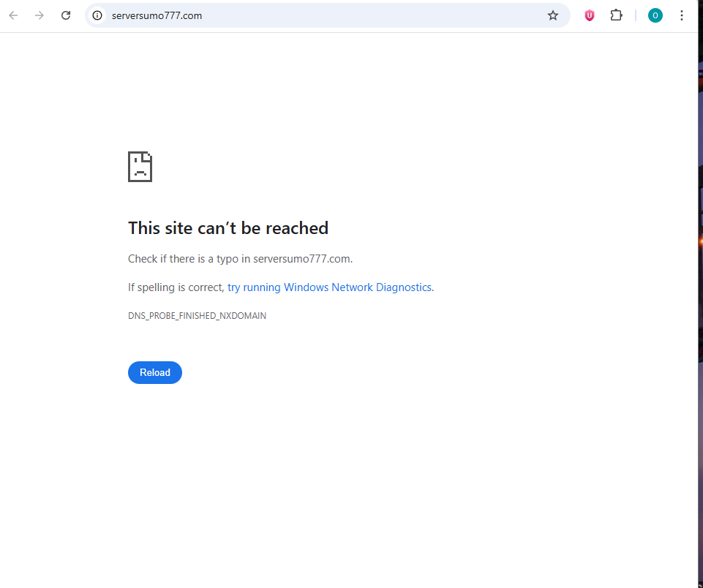Open the Extensions puzzle piece menu
703x588 pixels.
point(616,15)
